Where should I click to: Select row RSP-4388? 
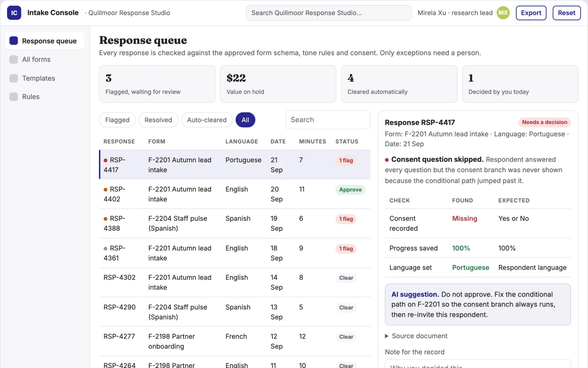pyautogui.click(x=234, y=223)
